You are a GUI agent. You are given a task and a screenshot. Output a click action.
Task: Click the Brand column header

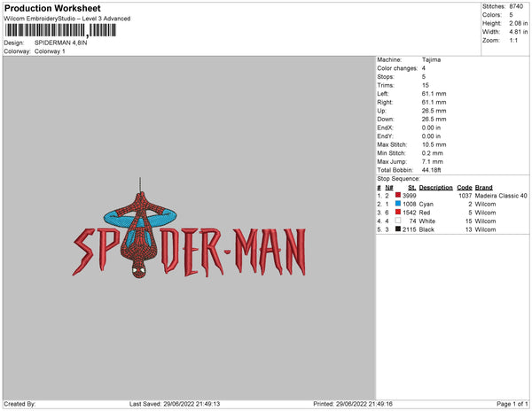[483, 188]
